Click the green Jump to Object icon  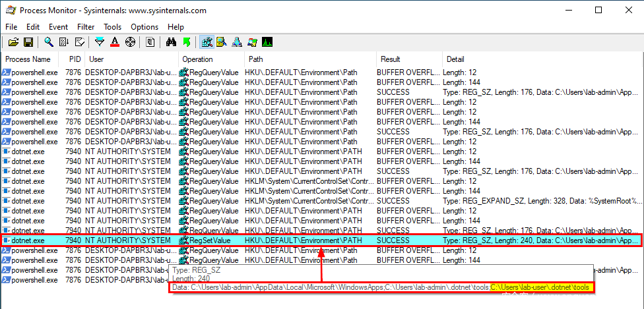click(x=186, y=42)
